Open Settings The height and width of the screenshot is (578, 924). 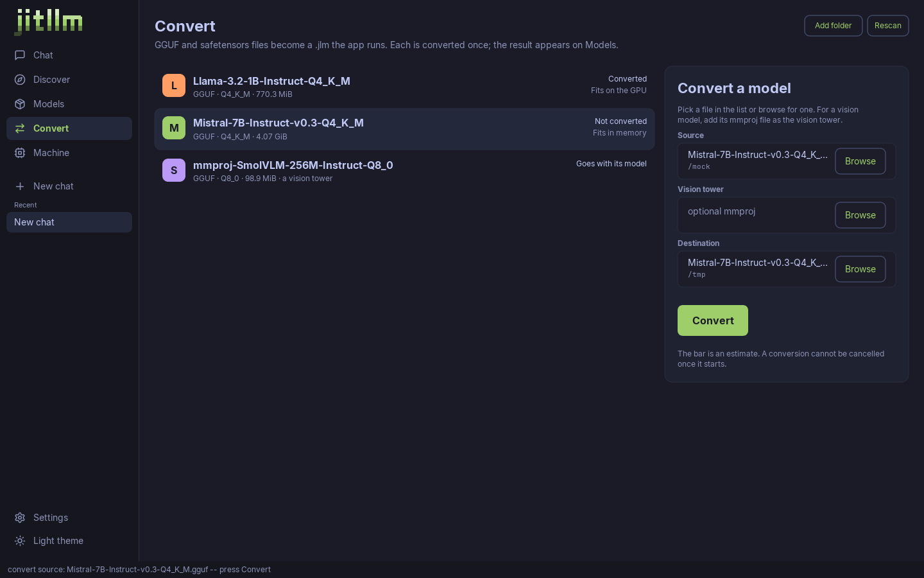69,518
